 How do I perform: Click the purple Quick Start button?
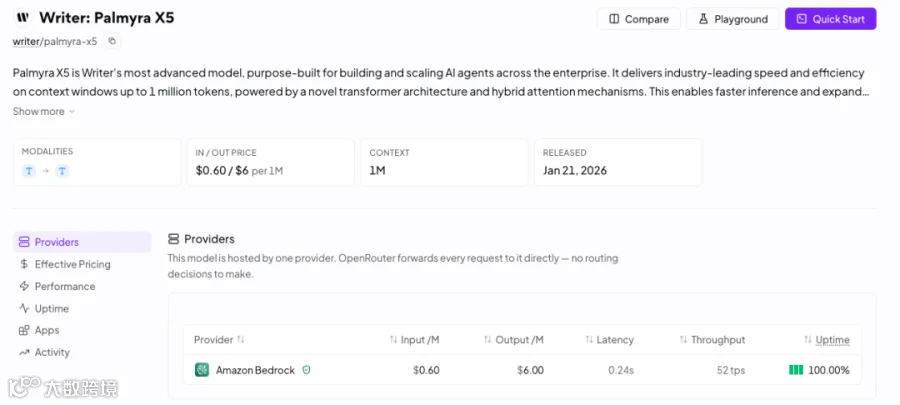click(x=831, y=19)
